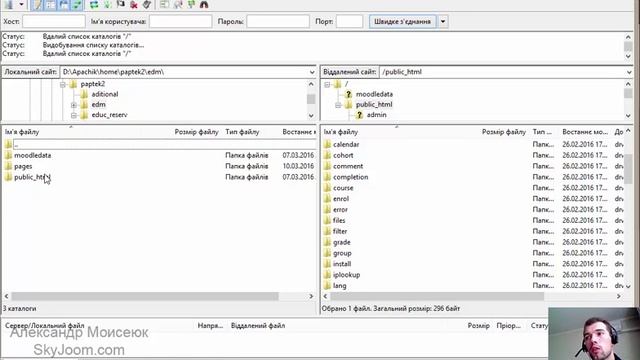Select moodledata in the remote tree
Viewport: 640px width, 360px height.
point(374,94)
